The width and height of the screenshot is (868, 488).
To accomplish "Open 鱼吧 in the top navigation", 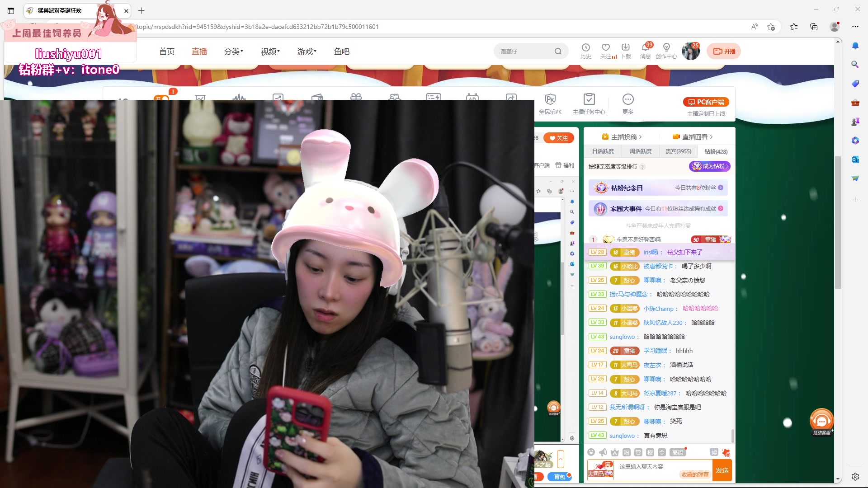I will (342, 52).
